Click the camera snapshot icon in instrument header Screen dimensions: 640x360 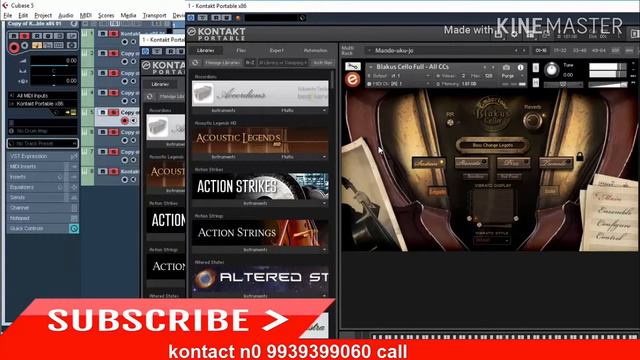tap(506, 67)
